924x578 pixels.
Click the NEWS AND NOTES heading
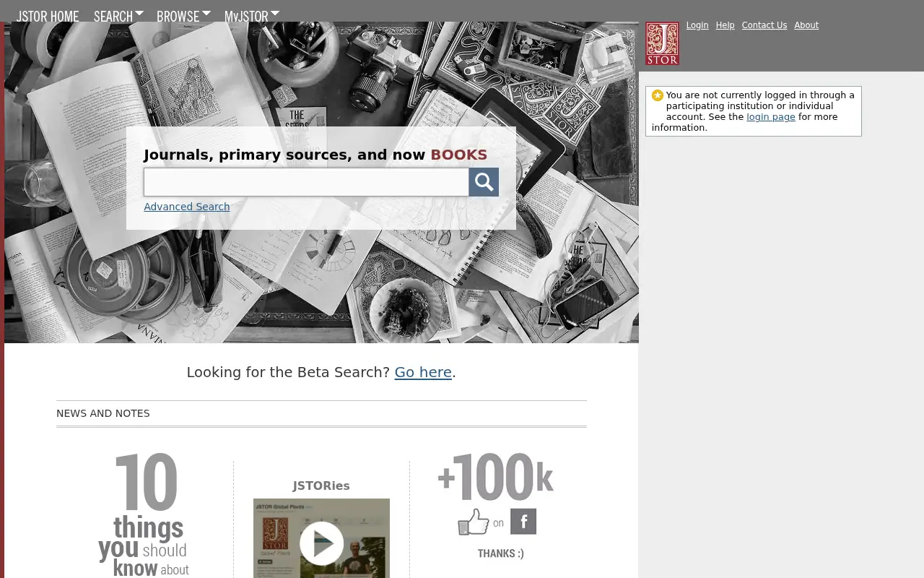(x=103, y=413)
